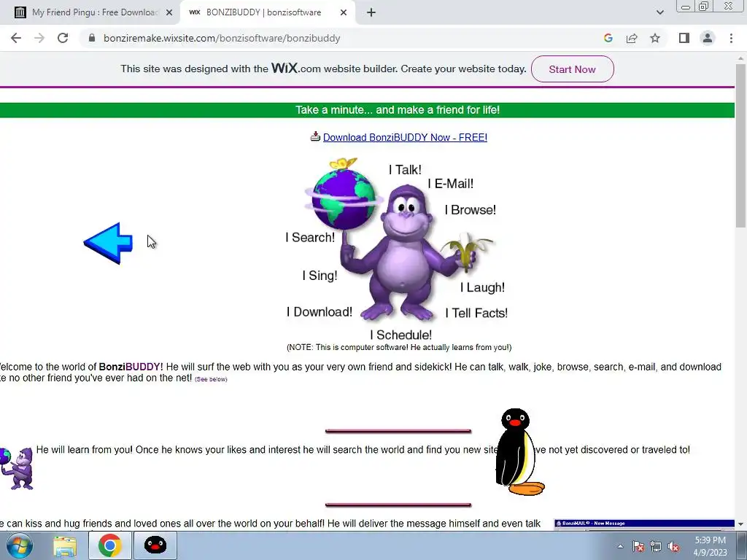This screenshot has width=747, height=560.
Task: Open the Chrome profile avatar
Action: point(708,38)
